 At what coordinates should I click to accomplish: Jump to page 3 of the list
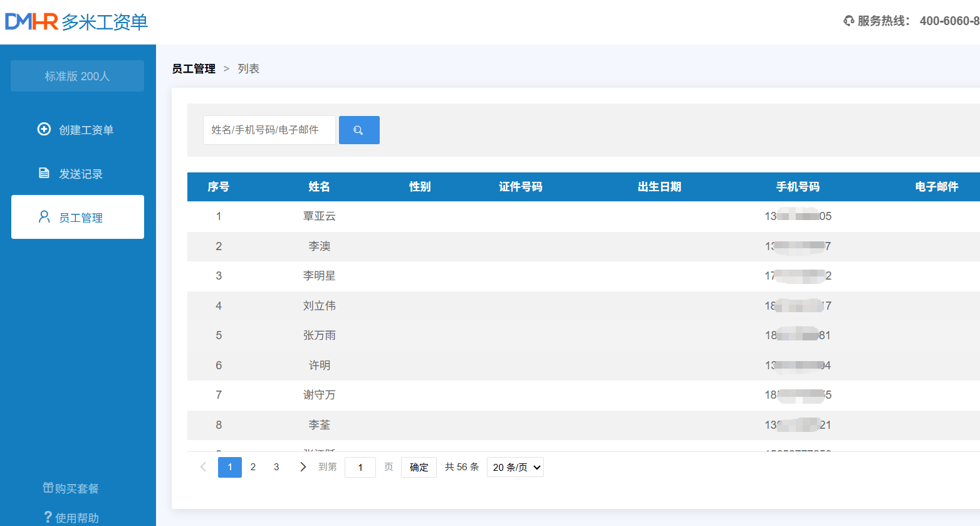(x=276, y=467)
